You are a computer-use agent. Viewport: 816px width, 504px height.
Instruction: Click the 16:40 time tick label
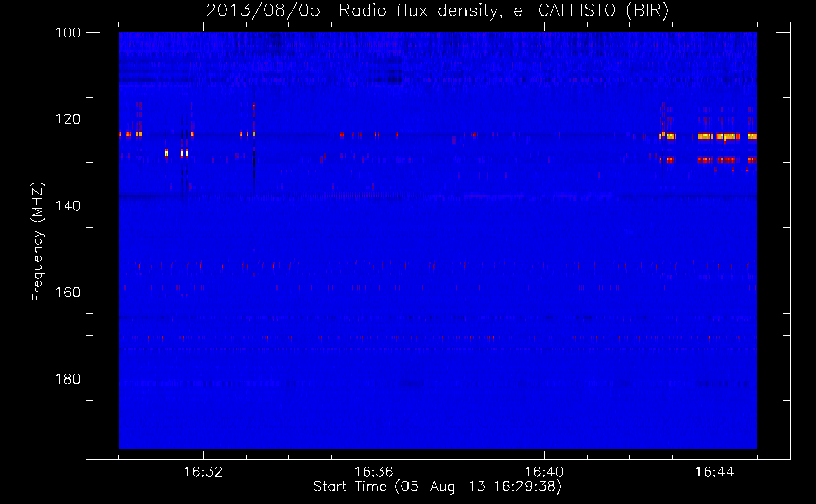(544, 472)
